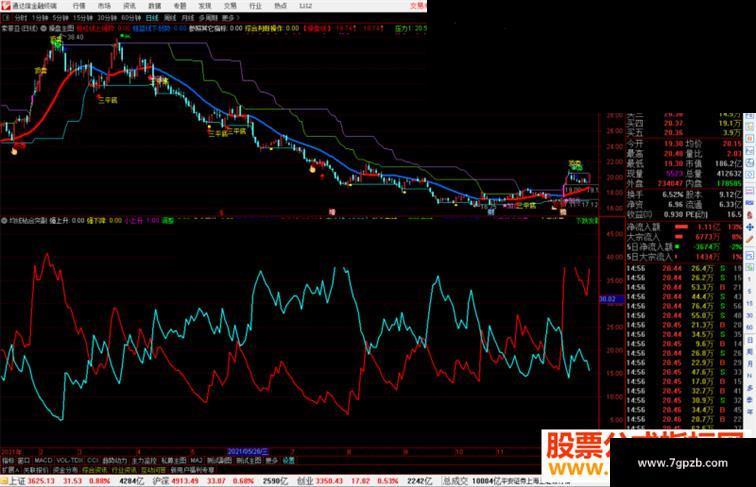Click the 5-minute period button in right sidebar

[750, 292]
